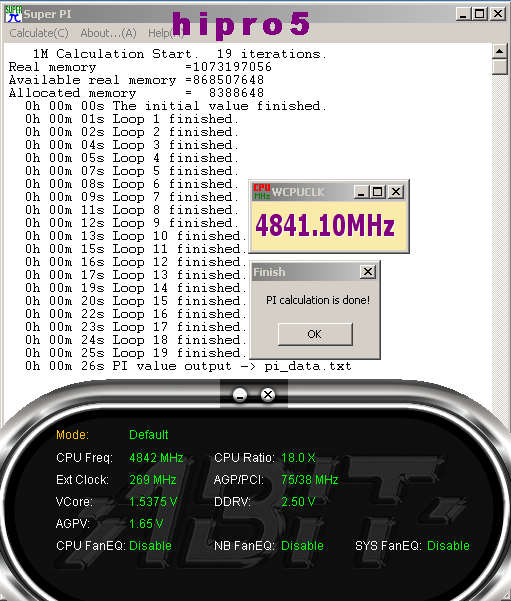Click the CPU FanEQ Disable value
Viewport: 511px width, 601px height.
click(x=150, y=546)
